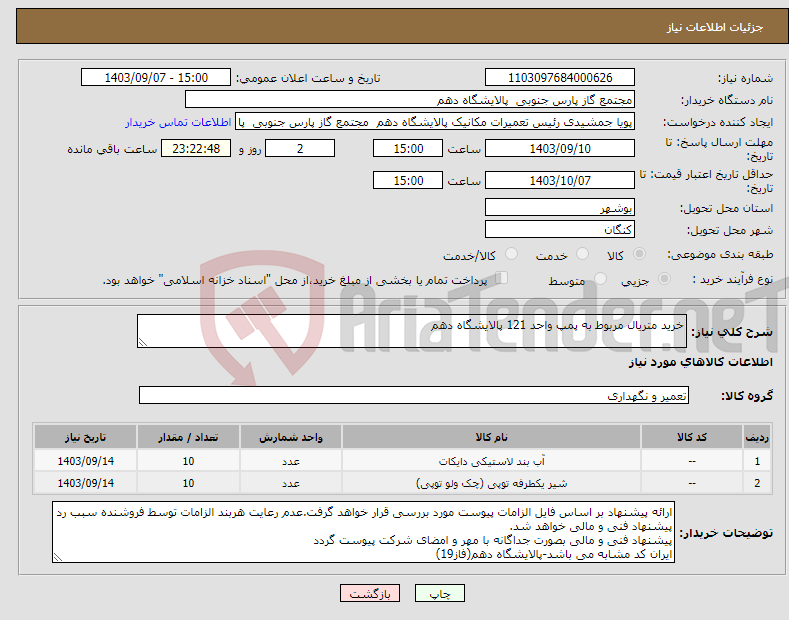Select the کالا/خدمت radio button
Viewport: 789px width, 620px height.
click(511, 254)
